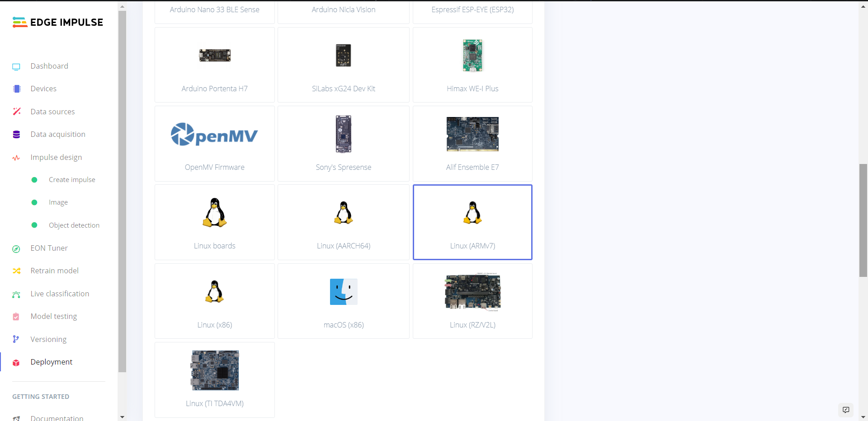Open Model testing via its sidebar icon
The height and width of the screenshot is (421, 868).
16,316
